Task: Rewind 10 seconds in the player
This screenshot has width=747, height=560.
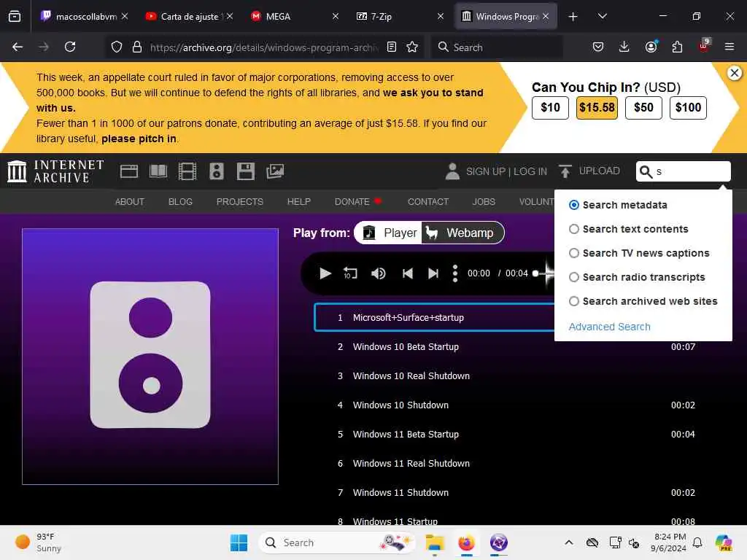Action: (x=350, y=273)
